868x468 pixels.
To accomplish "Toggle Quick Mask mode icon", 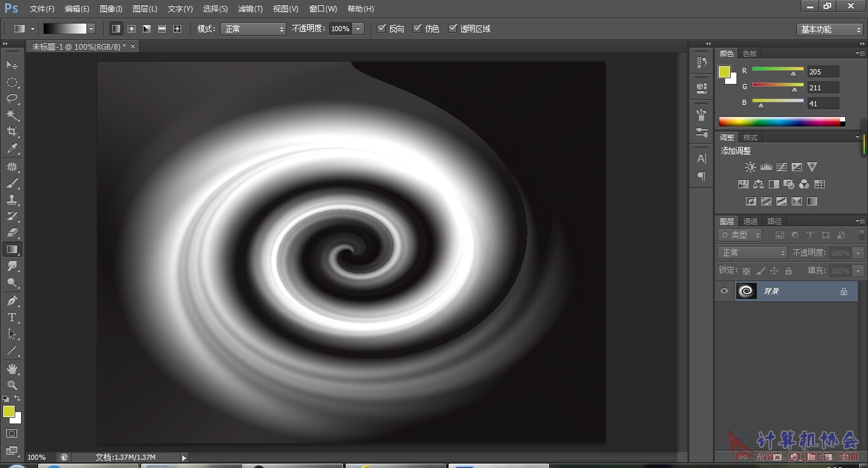I will click(x=12, y=434).
